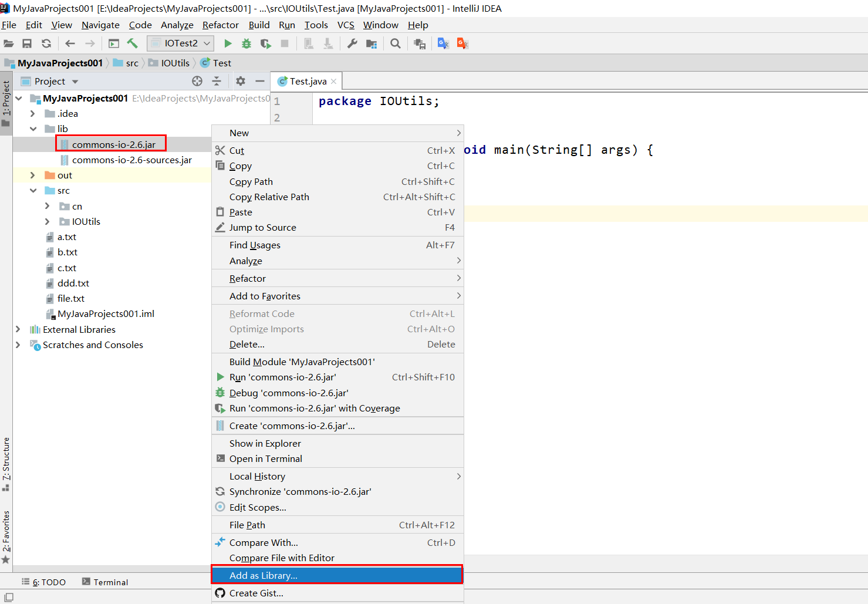The image size is (868, 604).
Task: Collapse the MyJavaProjects001 root node
Action: coord(19,98)
